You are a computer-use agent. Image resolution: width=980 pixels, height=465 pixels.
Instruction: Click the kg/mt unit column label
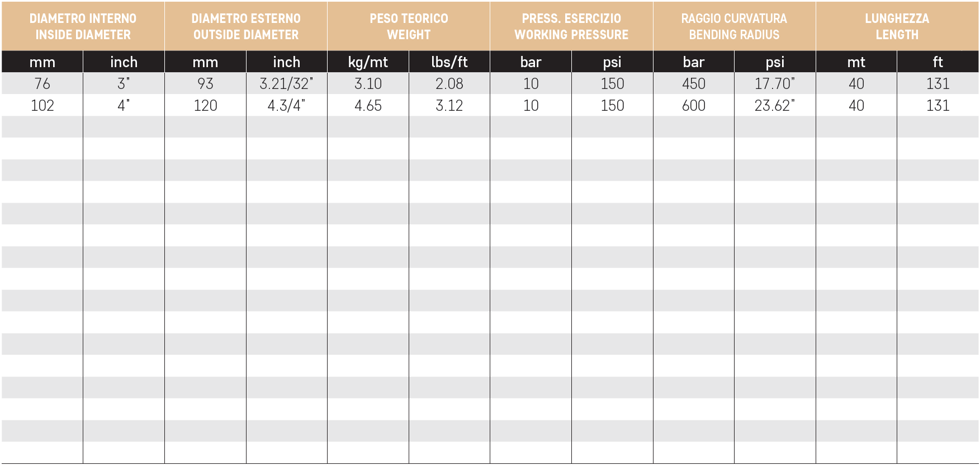[x=368, y=62]
